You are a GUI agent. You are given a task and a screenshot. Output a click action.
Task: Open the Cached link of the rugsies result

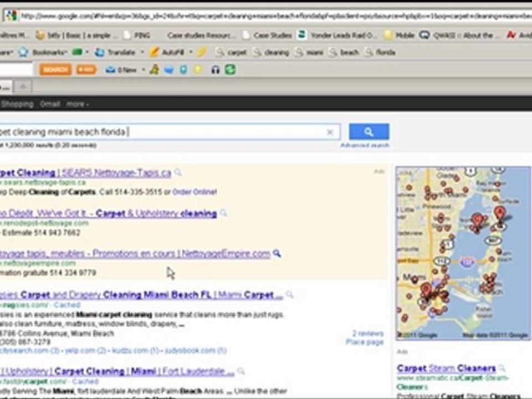(x=67, y=305)
